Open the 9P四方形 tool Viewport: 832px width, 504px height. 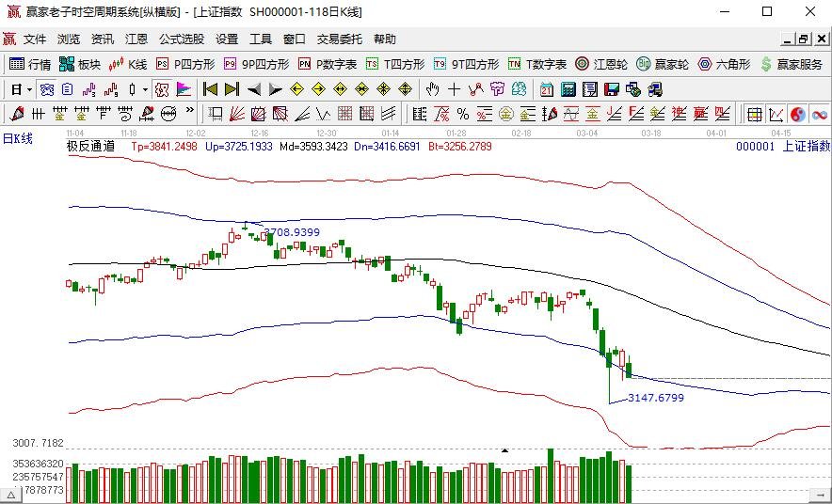coord(256,65)
